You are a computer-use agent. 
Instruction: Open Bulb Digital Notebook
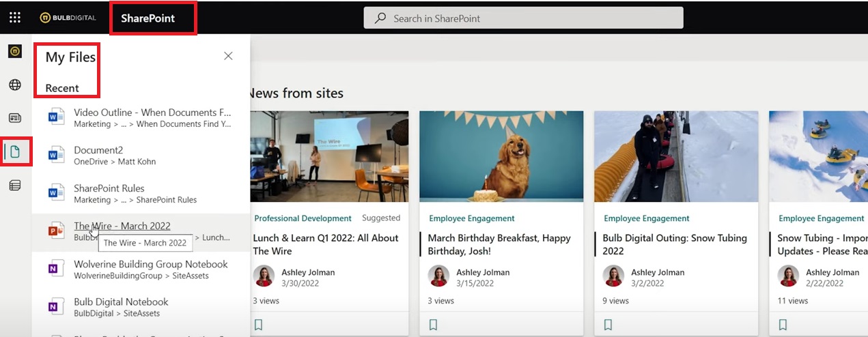pos(121,302)
